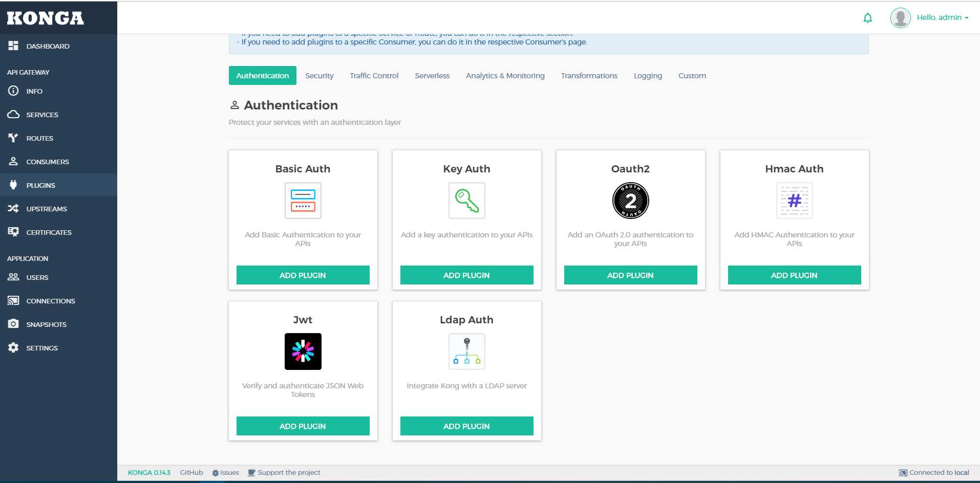Click the Dashboard grid icon in sidebar
The image size is (980, 483).
click(x=13, y=46)
